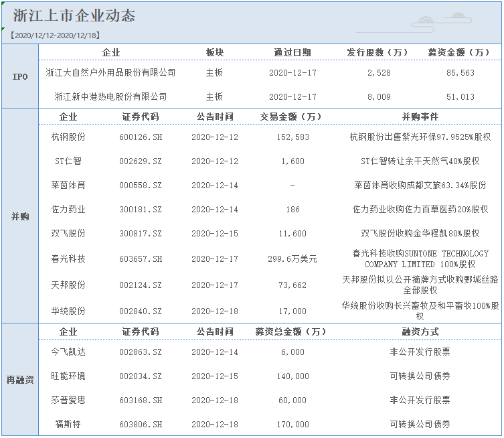
Task: Click ST仁智转让余干天然气40%股权 event
Action: pos(420,161)
